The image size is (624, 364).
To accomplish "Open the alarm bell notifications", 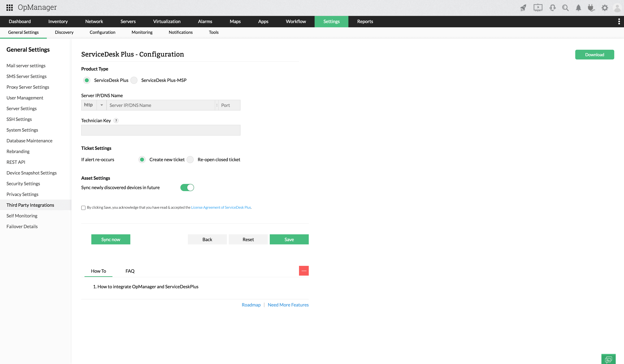I will point(578,8).
